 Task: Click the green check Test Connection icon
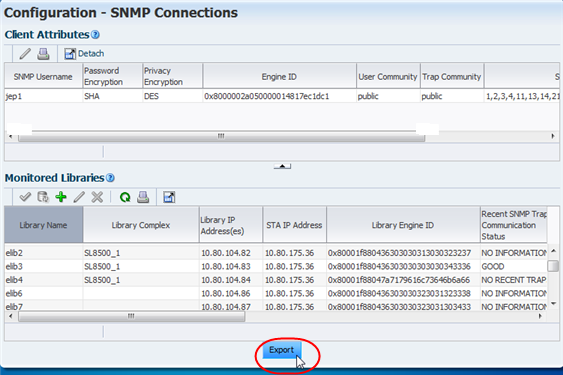tap(25, 197)
